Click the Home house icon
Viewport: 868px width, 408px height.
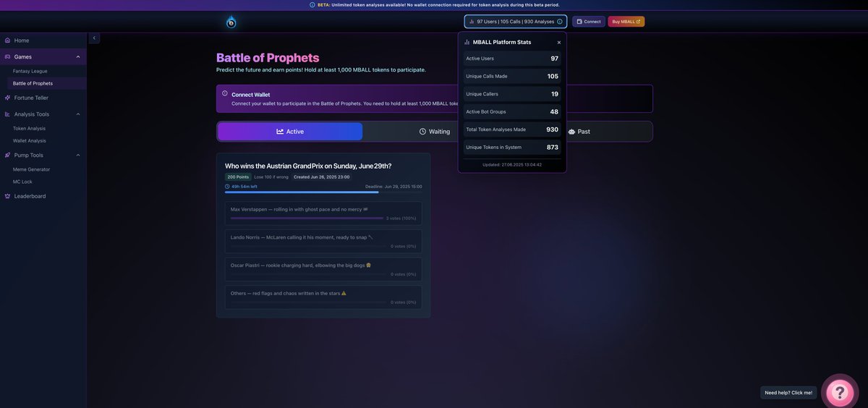pos(7,41)
